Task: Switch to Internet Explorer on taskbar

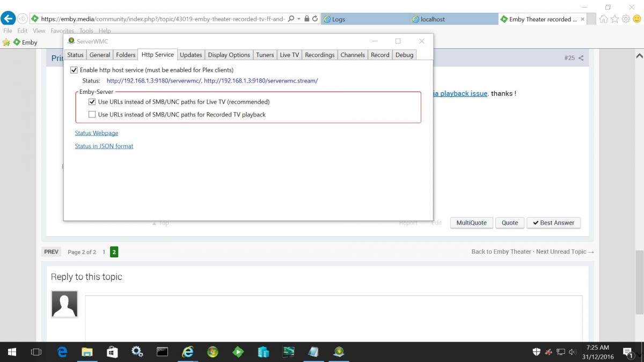Action: [187, 352]
